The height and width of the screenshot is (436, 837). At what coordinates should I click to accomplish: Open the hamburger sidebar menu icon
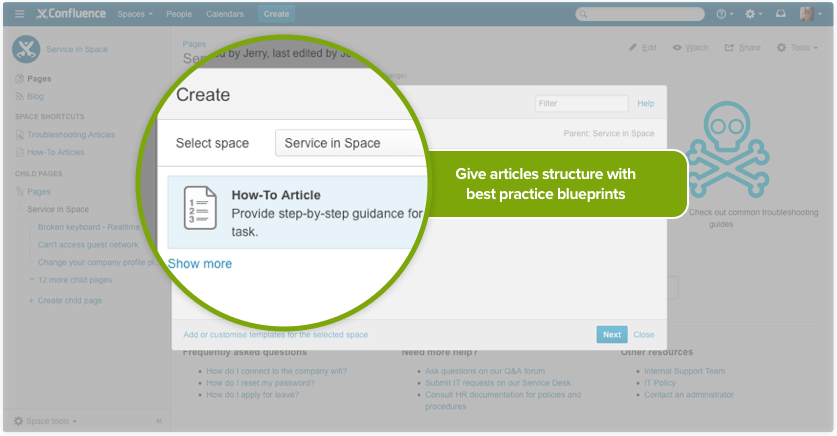point(19,14)
